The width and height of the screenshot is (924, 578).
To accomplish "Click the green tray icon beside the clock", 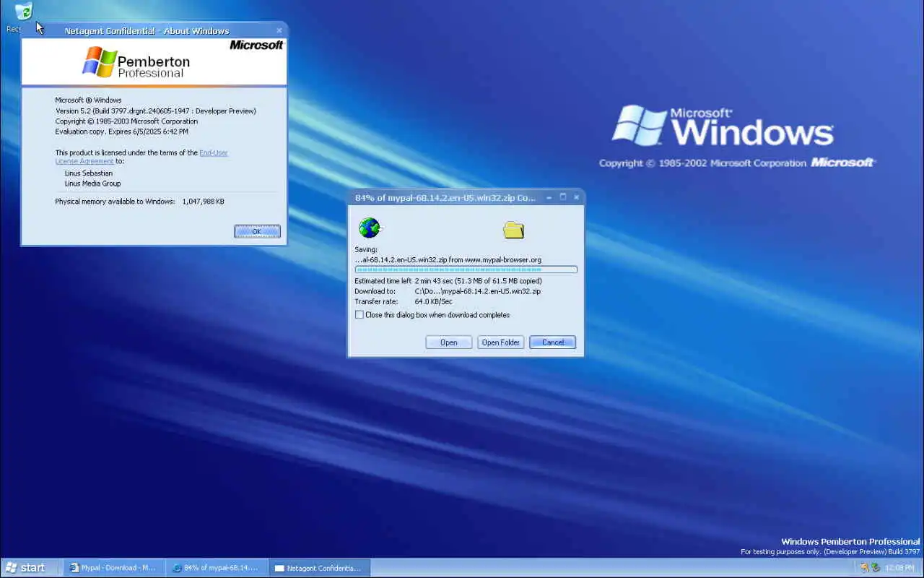I will click(876, 568).
